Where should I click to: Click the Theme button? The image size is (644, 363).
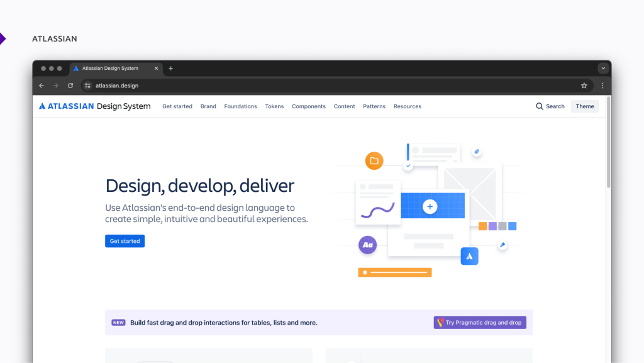(585, 106)
